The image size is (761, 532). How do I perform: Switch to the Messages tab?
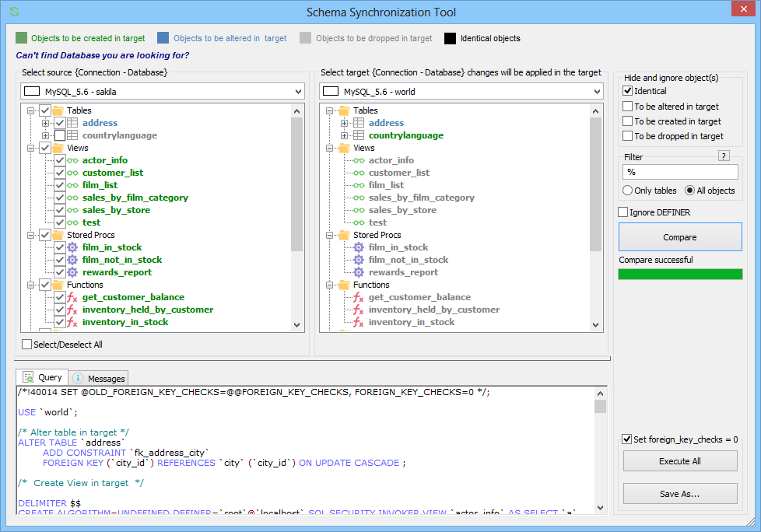click(98, 377)
